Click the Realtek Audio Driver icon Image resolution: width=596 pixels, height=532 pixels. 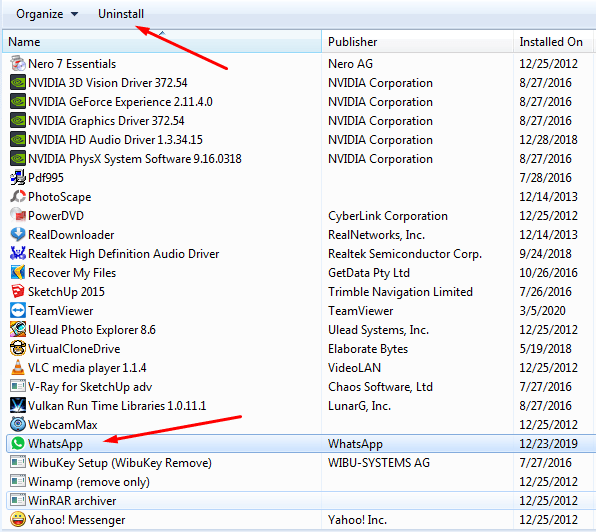(18, 253)
